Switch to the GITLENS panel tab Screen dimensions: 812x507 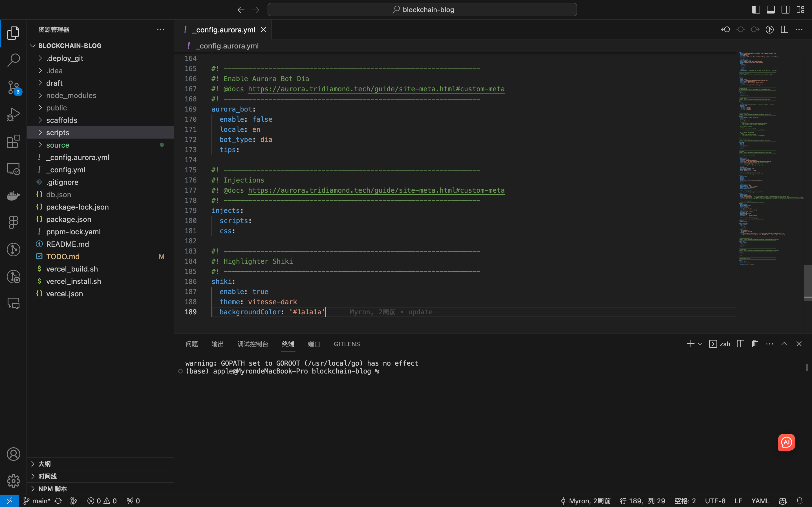(346, 344)
